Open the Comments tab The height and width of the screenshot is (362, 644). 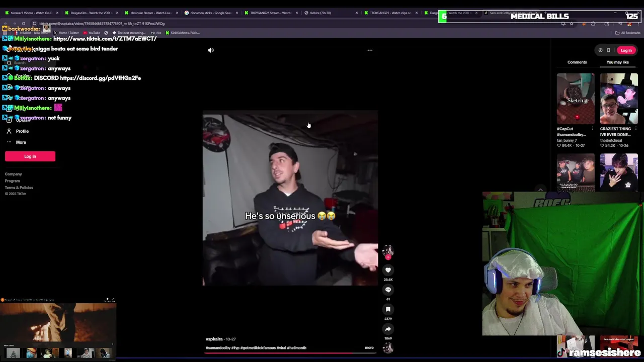[x=577, y=62]
